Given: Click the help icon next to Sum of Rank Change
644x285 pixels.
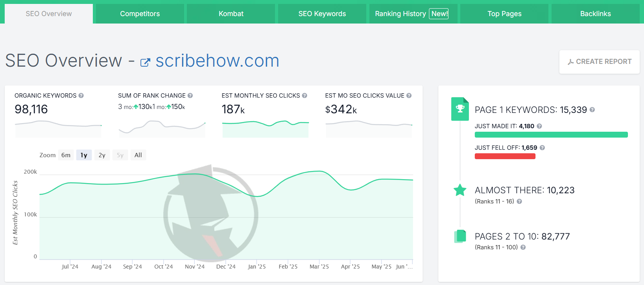Looking at the screenshot, I should coord(190,96).
